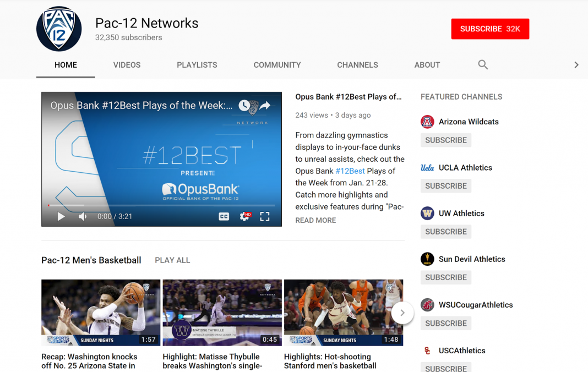Subscribe to UW Athletics

[x=446, y=232]
